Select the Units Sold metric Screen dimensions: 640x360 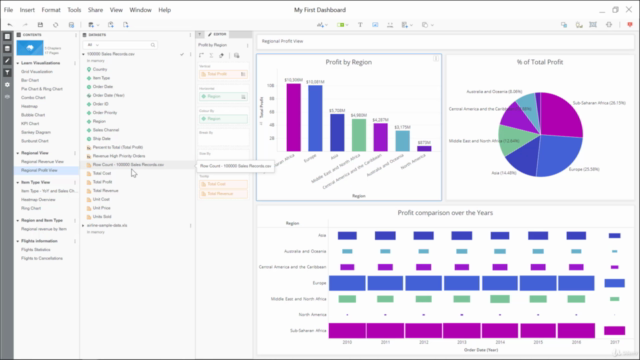pos(102,217)
